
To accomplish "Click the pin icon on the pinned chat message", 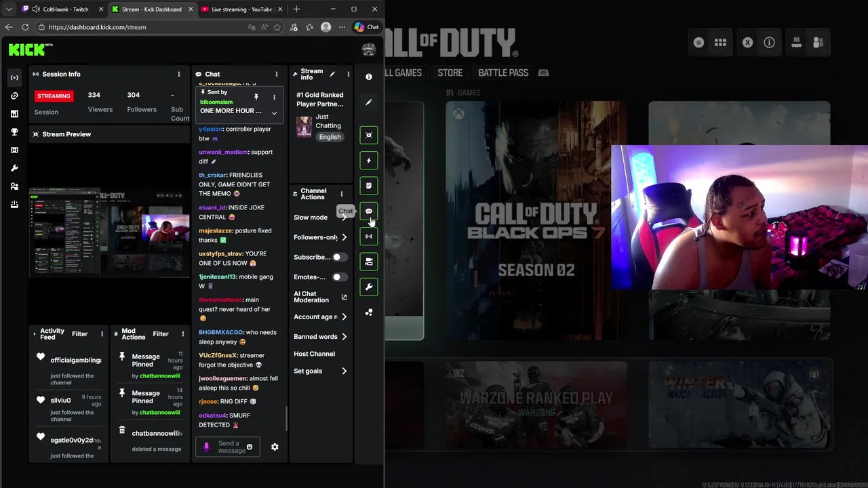I will click(256, 97).
